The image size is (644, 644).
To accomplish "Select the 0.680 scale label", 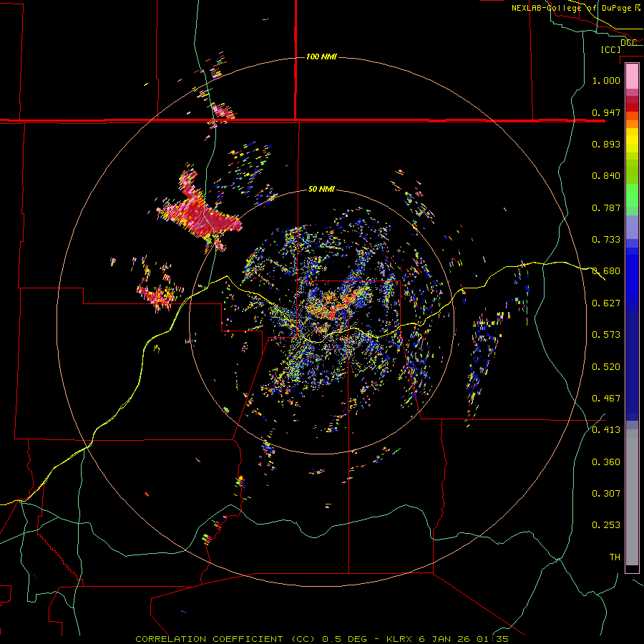I will click(606, 270).
